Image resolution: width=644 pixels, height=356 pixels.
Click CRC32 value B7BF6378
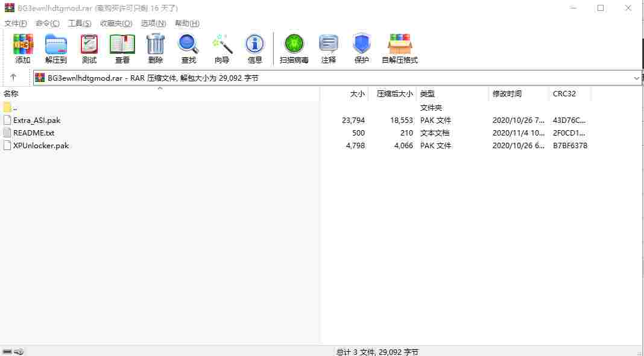pyautogui.click(x=570, y=146)
